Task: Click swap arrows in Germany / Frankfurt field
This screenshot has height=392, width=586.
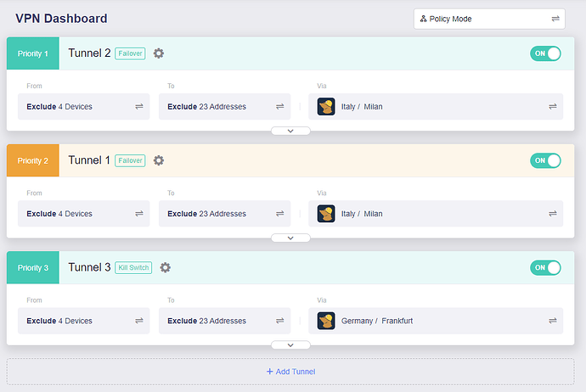Action: pyautogui.click(x=552, y=321)
